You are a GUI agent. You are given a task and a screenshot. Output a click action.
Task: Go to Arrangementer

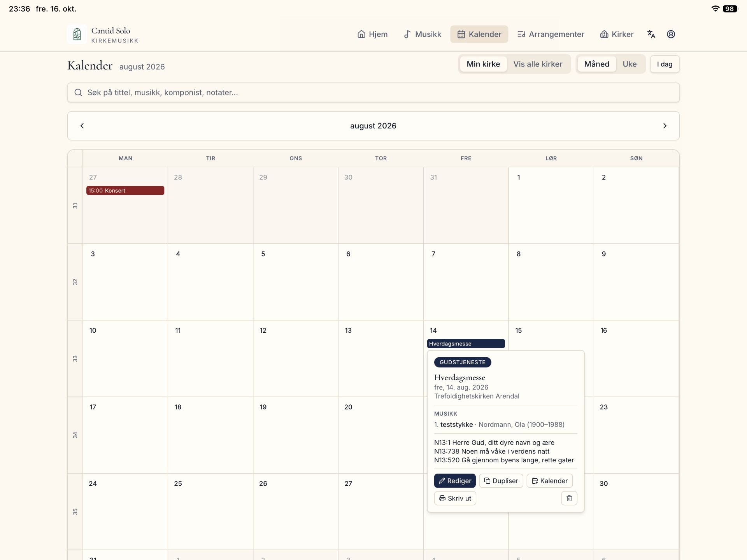tap(551, 34)
